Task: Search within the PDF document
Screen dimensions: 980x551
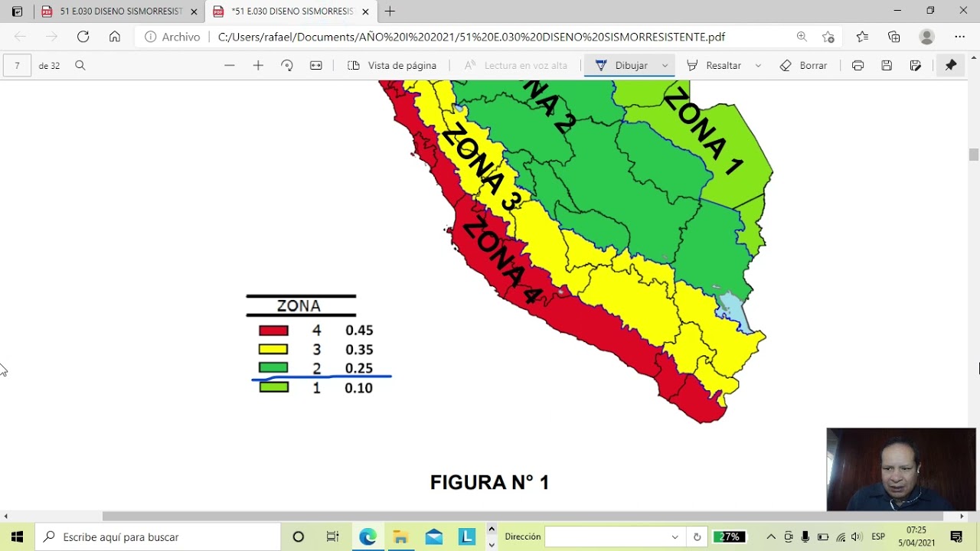Action: [80, 66]
